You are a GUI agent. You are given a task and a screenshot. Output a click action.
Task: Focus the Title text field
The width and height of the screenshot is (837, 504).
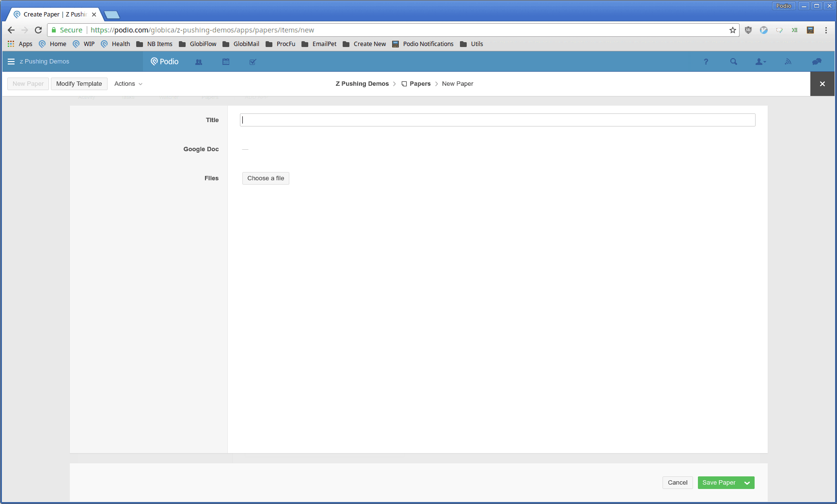(x=497, y=120)
